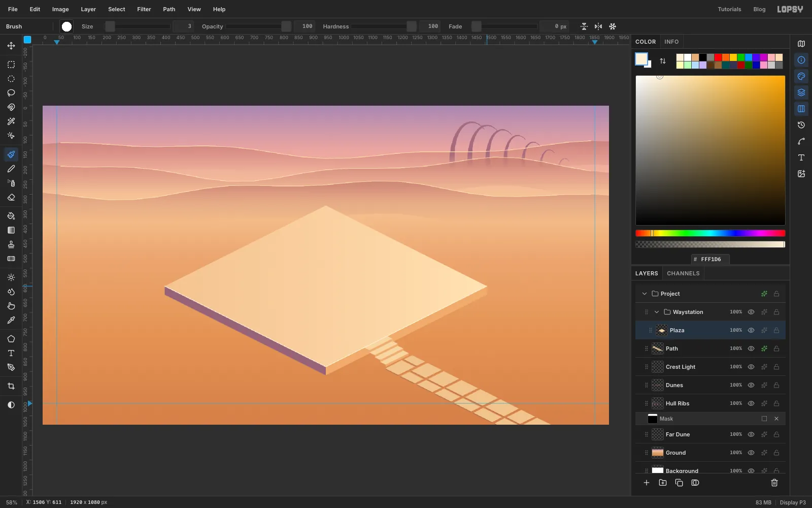
Task: Hide the Dunes layer
Action: (x=751, y=385)
